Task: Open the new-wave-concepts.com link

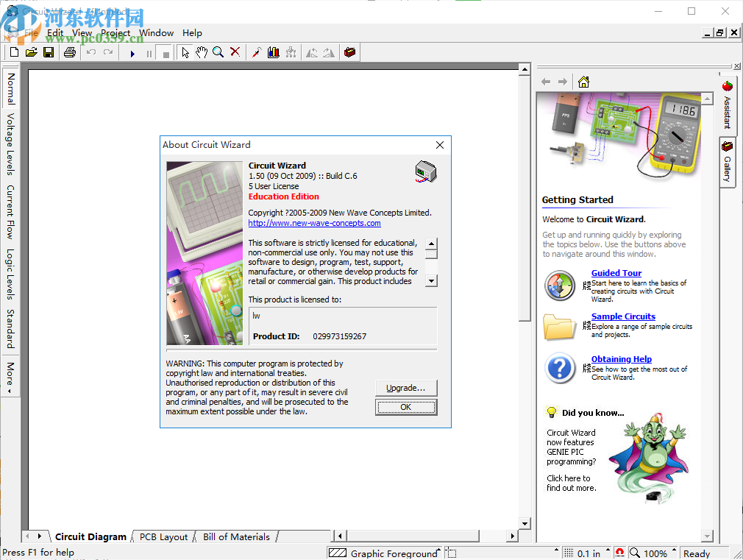Action: coord(314,223)
